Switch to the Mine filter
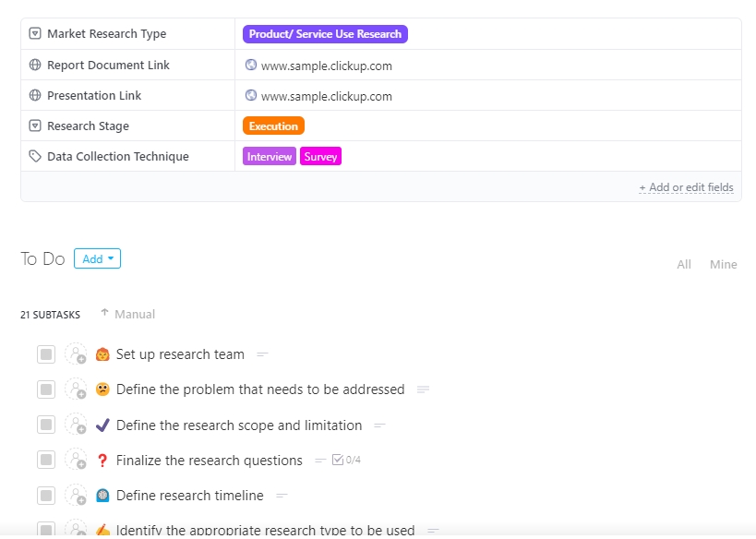The width and height of the screenshot is (756, 539). click(723, 264)
